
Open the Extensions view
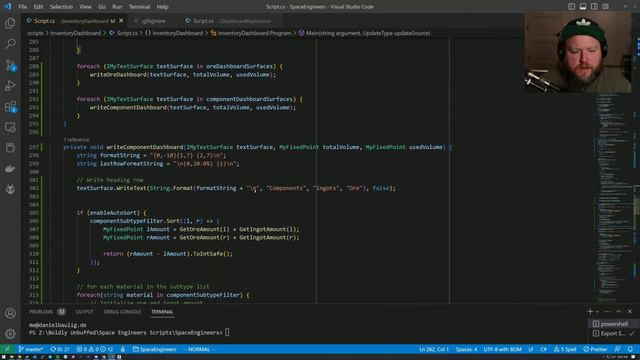click(x=10, y=107)
